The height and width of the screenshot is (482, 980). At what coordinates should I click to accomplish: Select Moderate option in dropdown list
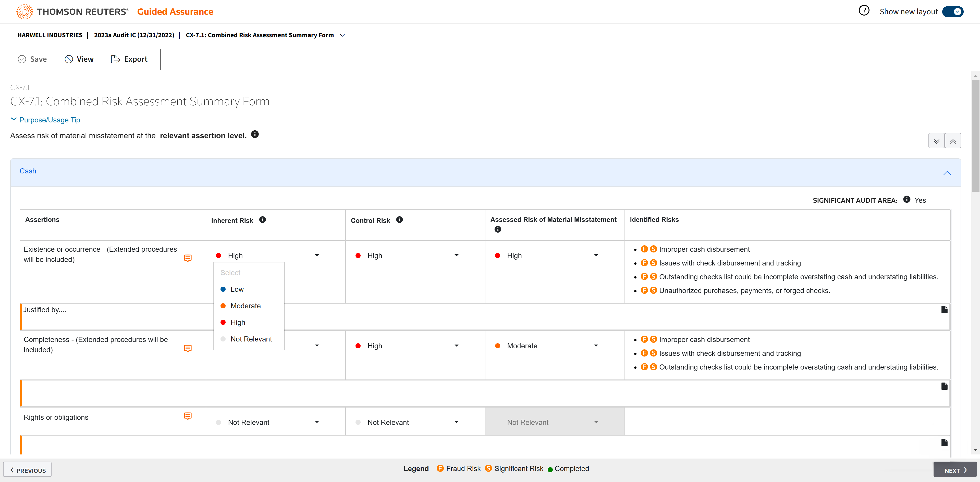[x=245, y=306]
